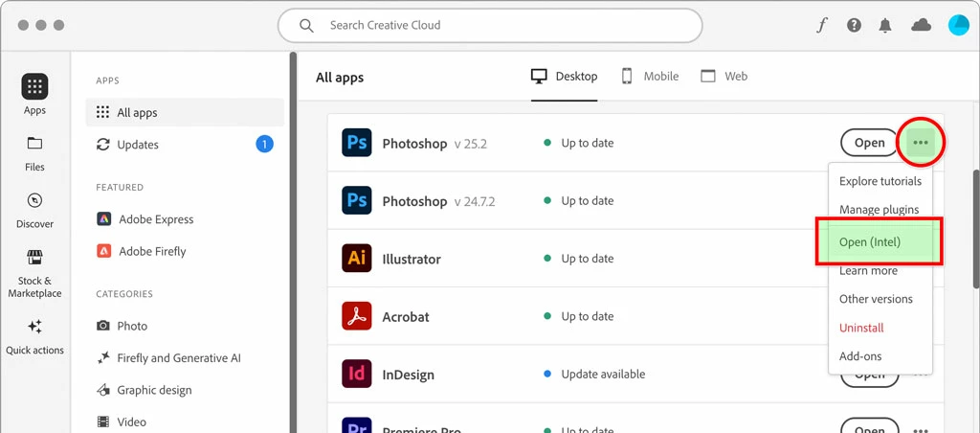Image resolution: width=980 pixels, height=433 pixels.
Task: Open the account profile avatar
Action: pyautogui.click(x=959, y=25)
